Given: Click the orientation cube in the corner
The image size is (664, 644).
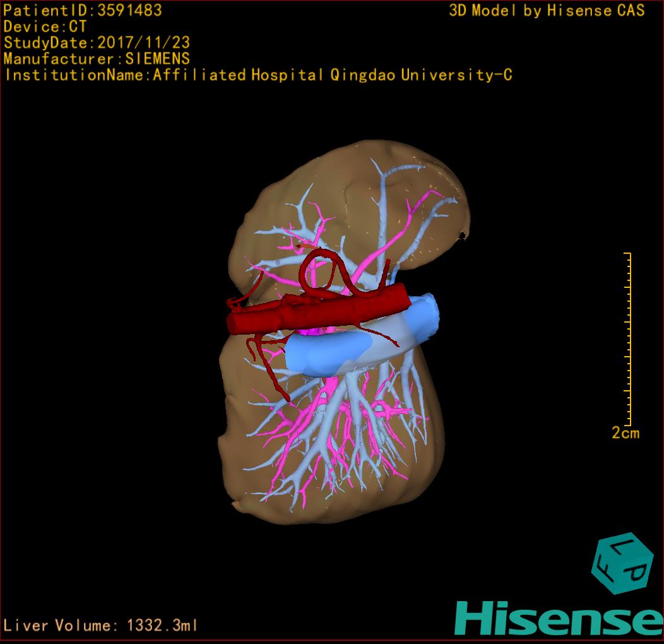Looking at the screenshot, I should [x=622, y=563].
